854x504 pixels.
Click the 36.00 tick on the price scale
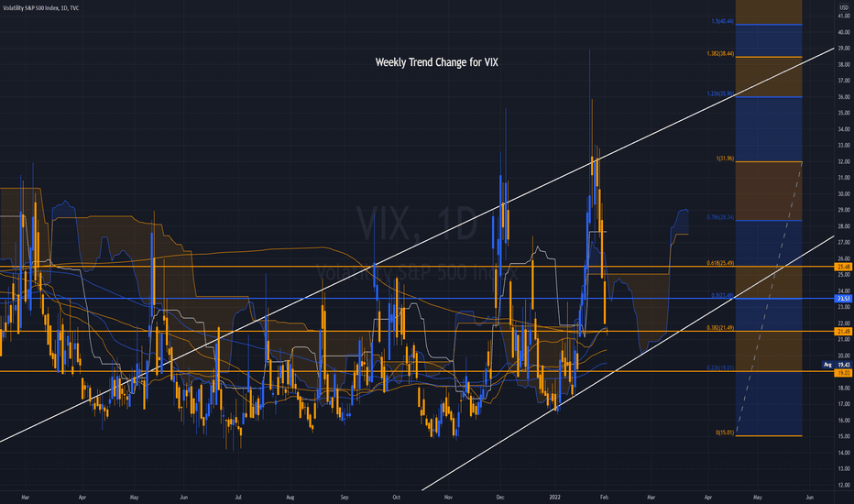tap(844, 97)
